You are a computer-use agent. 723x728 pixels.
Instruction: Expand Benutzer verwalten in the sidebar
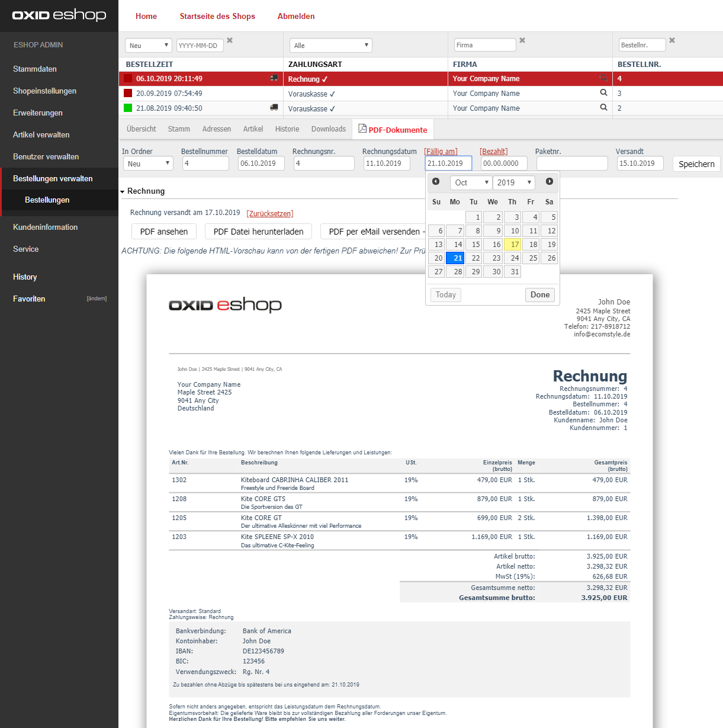(46, 156)
